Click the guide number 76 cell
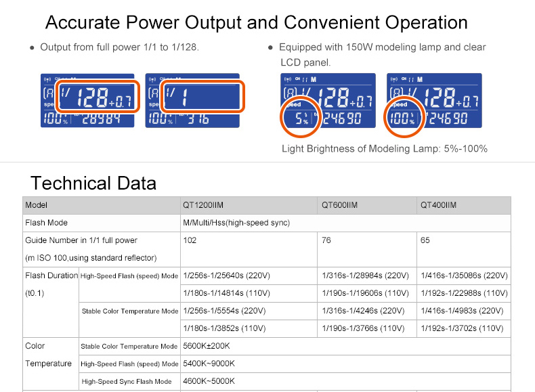Viewport: 535px width, 392px height. pos(327,240)
